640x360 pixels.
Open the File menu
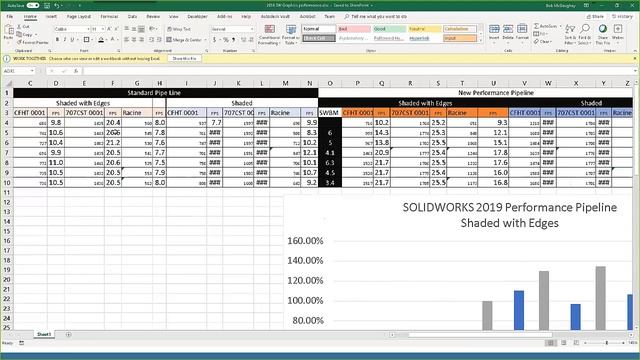[10, 16]
